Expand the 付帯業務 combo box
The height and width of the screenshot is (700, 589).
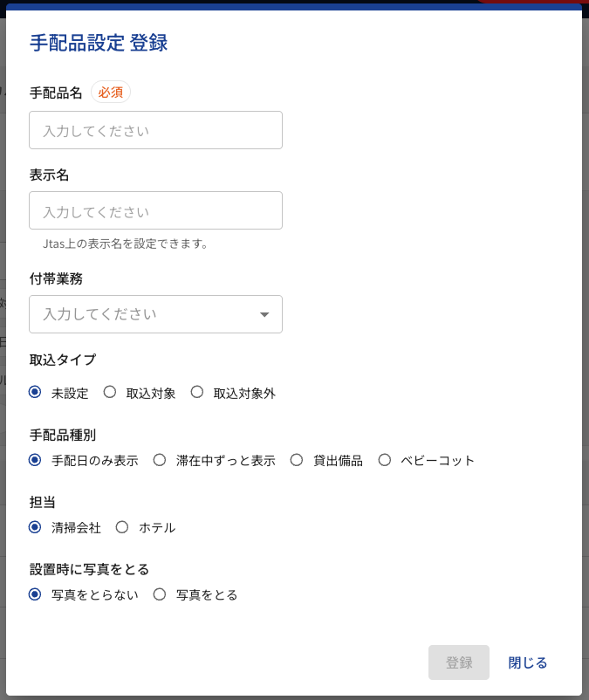(155, 314)
